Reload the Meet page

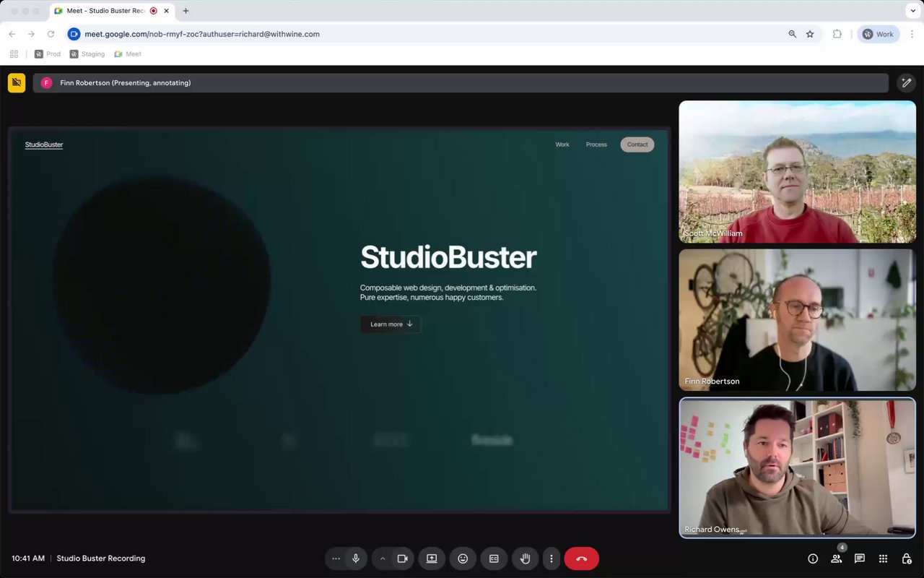pos(51,34)
